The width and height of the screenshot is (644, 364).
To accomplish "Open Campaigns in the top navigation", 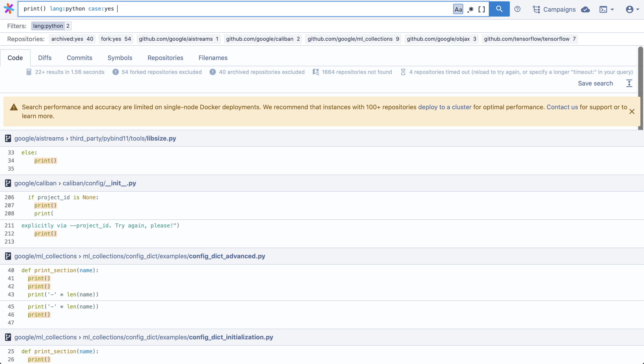I will (x=554, y=9).
